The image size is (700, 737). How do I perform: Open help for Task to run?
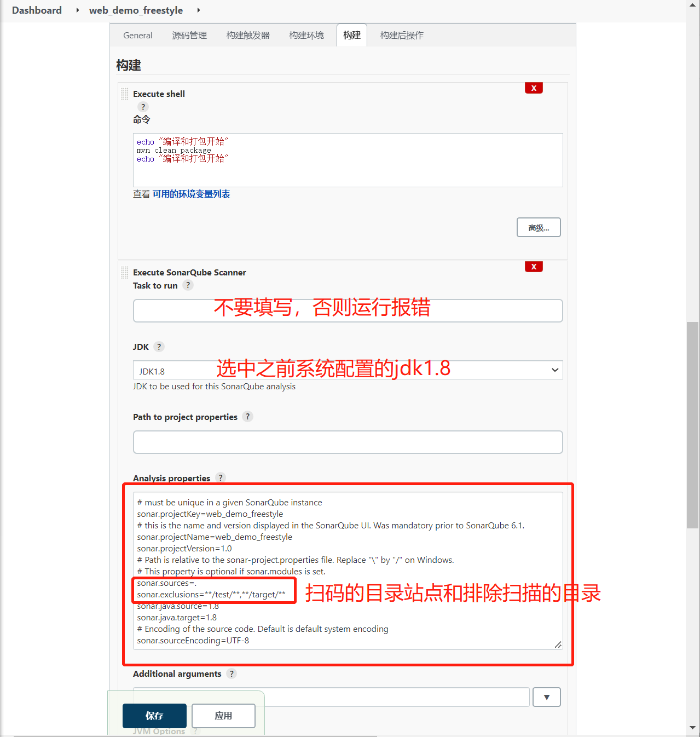click(x=188, y=285)
